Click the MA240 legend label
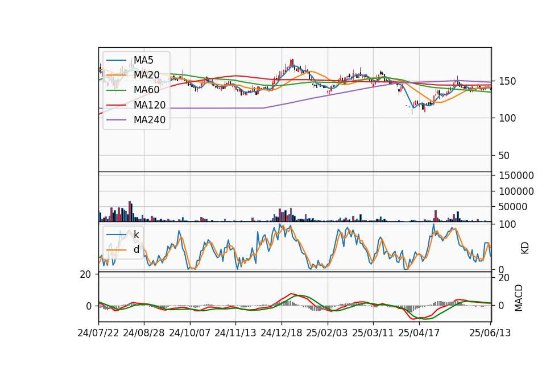The height and width of the screenshot is (392, 546). point(150,120)
